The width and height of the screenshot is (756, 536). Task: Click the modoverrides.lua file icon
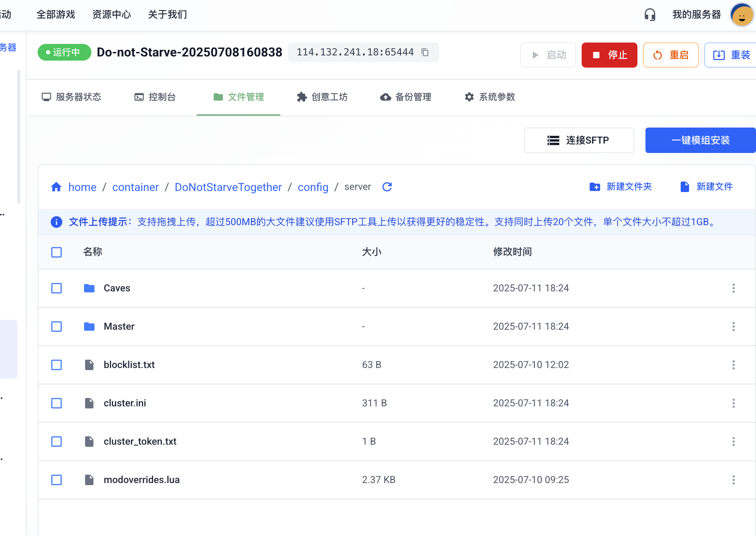(89, 480)
